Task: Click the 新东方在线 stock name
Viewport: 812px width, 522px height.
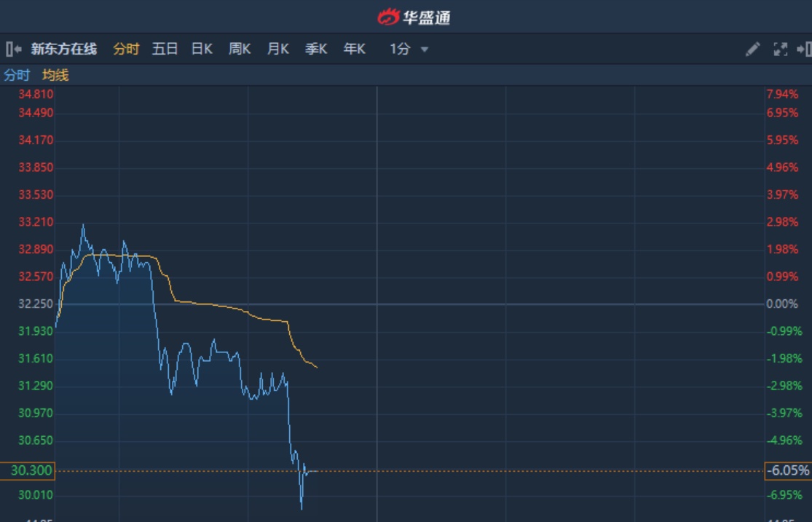Action: click(64, 50)
